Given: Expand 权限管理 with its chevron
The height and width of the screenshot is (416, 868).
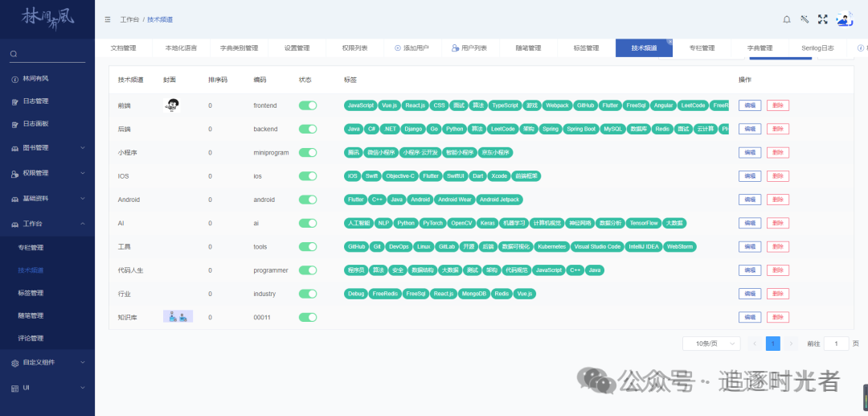Looking at the screenshot, I should coord(83,173).
